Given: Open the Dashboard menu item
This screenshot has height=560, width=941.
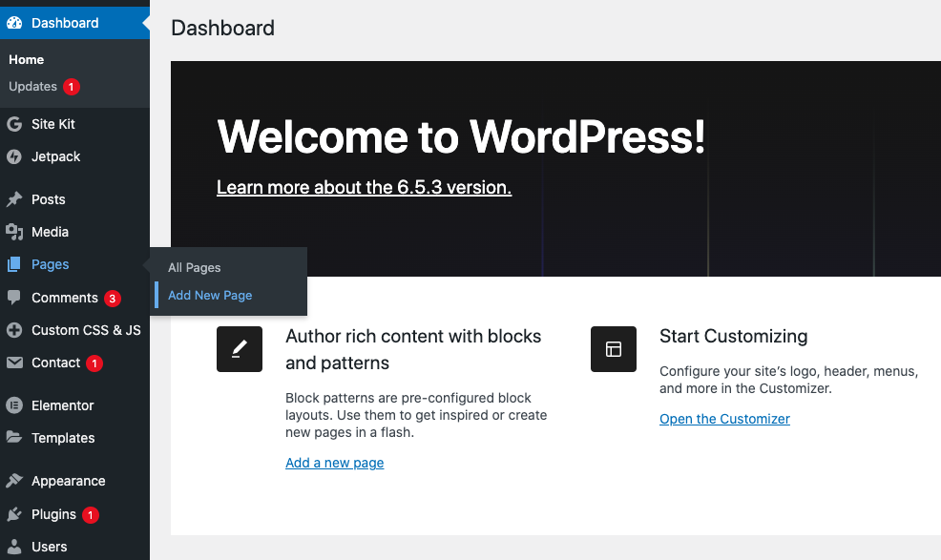Looking at the screenshot, I should click(74, 23).
